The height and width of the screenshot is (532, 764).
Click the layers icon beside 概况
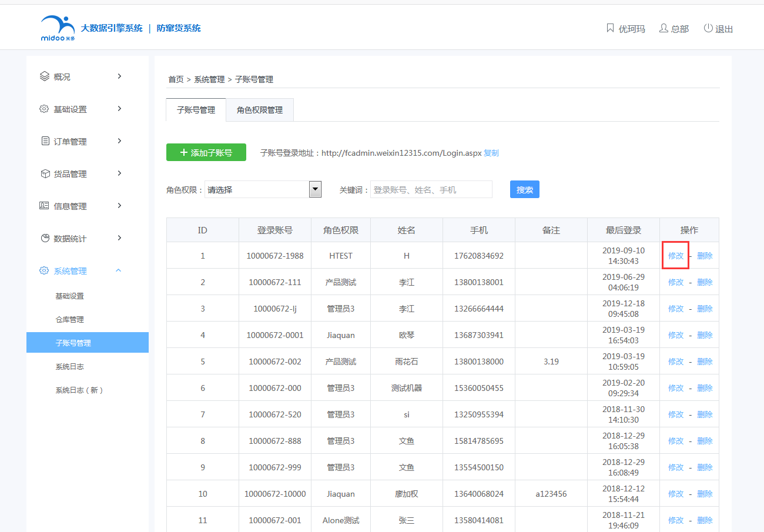[44, 76]
